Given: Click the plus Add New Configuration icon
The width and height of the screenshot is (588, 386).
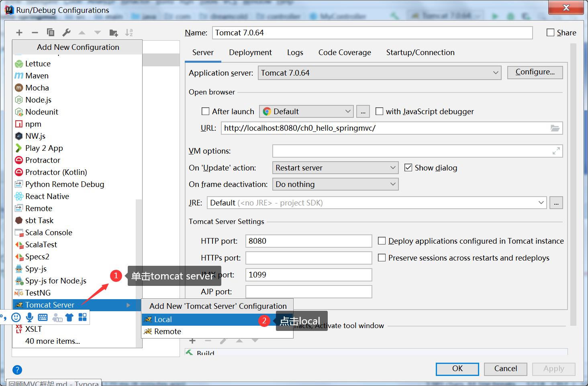Looking at the screenshot, I should click(x=19, y=33).
